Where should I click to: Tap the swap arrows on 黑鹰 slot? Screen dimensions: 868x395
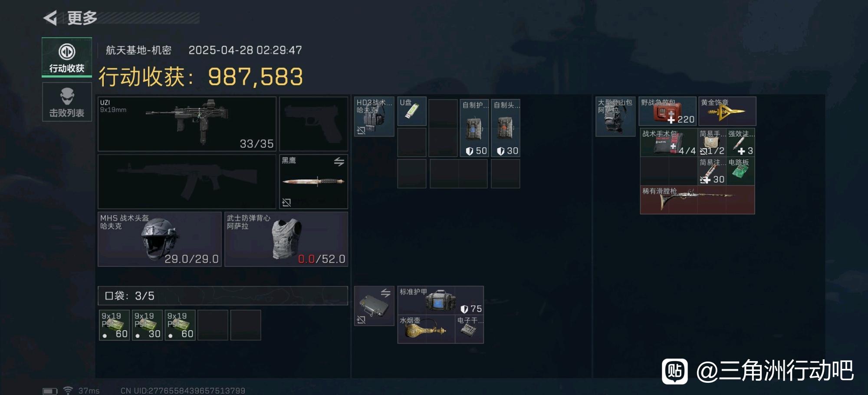(x=339, y=162)
